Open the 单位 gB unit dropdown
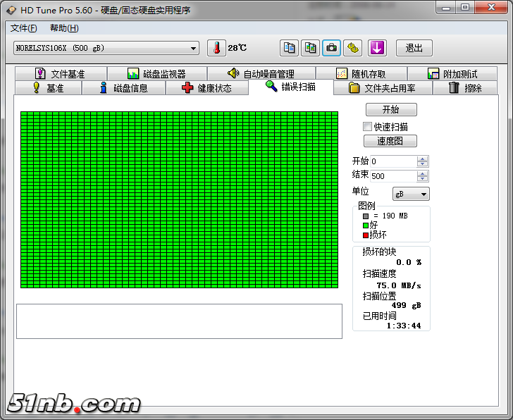Viewport: 513px width, 420px height. (x=411, y=194)
